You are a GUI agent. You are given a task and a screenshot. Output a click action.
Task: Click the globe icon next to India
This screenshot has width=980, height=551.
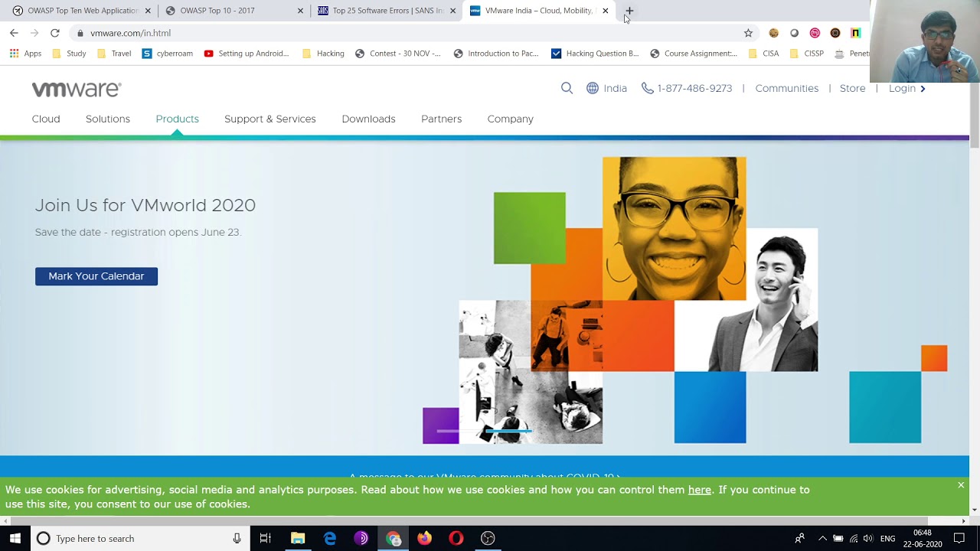(593, 88)
